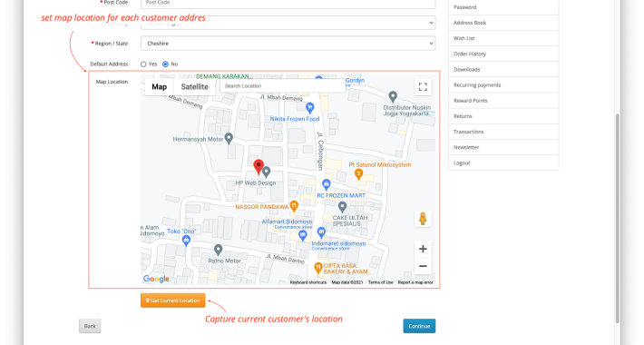Open the Country dropdown above Region
Screen dimensions: 644x345
point(288,23)
